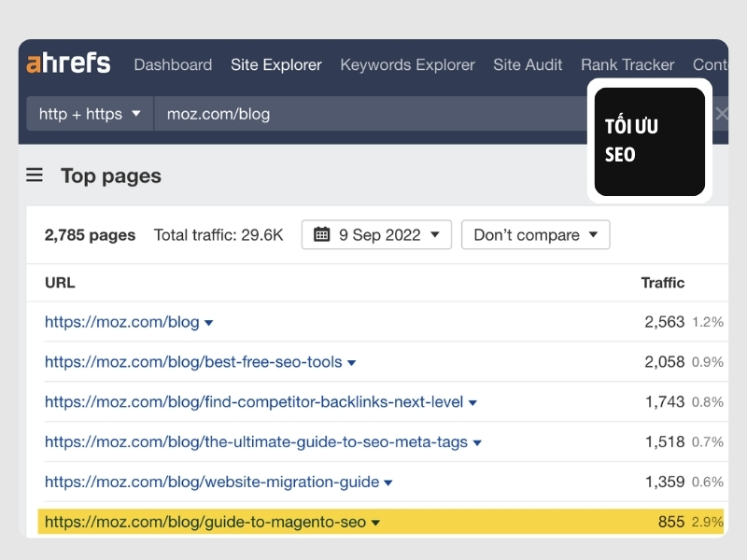The width and height of the screenshot is (747, 560).
Task: Open the http + https protocol dropdown
Action: 90,114
